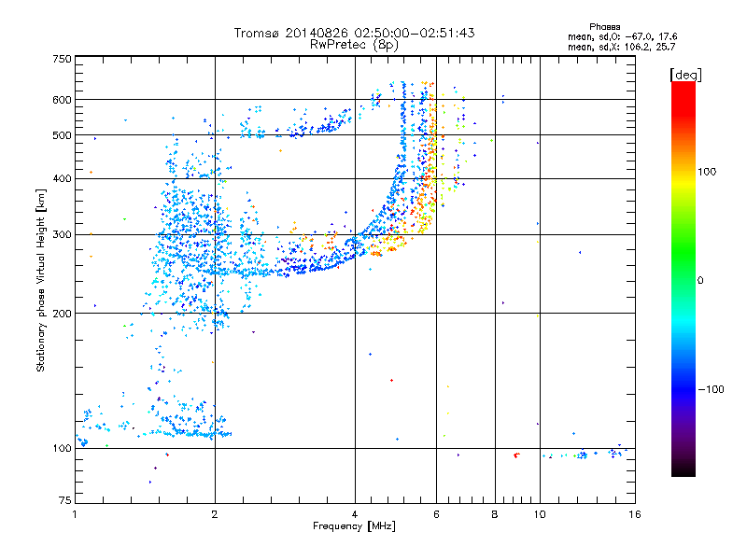Click the black bottom of the colorbar

tap(684, 469)
